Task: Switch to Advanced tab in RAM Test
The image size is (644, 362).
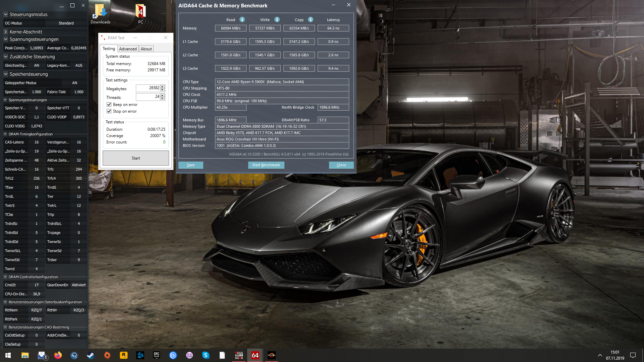Action: coord(128,49)
